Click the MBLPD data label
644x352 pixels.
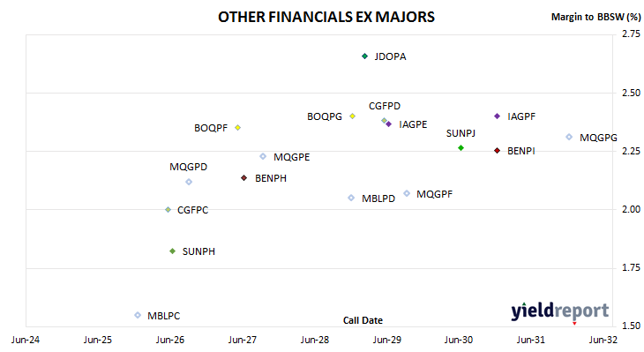(x=378, y=198)
